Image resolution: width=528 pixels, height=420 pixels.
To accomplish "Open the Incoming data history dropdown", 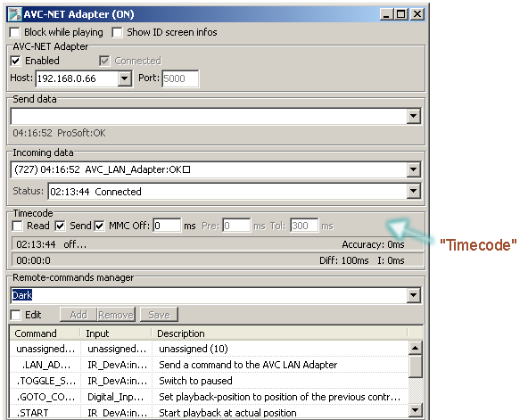I will pos(413,169).
